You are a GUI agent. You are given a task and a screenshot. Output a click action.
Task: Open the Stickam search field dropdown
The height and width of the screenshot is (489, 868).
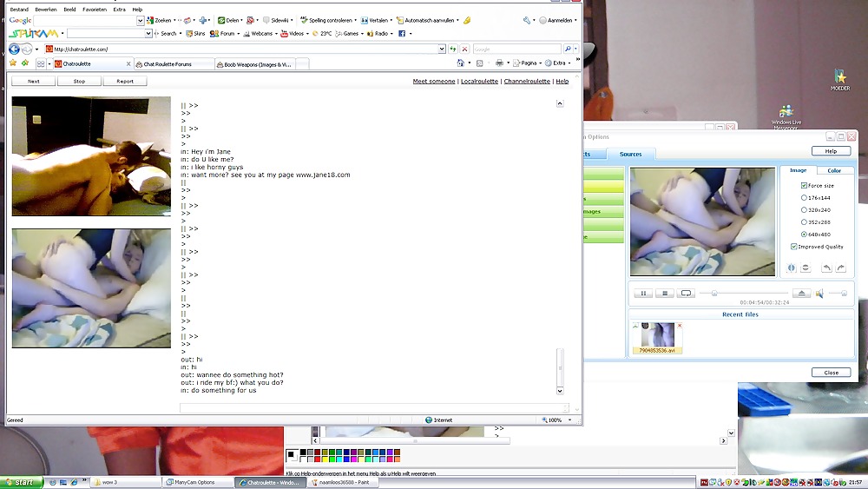click(148, 34)
